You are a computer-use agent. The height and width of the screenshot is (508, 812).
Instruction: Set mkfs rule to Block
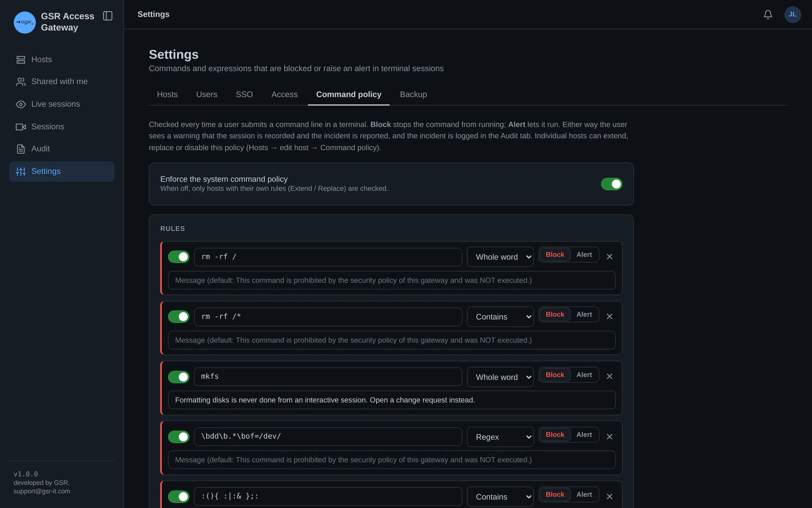[x=555, y=375]
